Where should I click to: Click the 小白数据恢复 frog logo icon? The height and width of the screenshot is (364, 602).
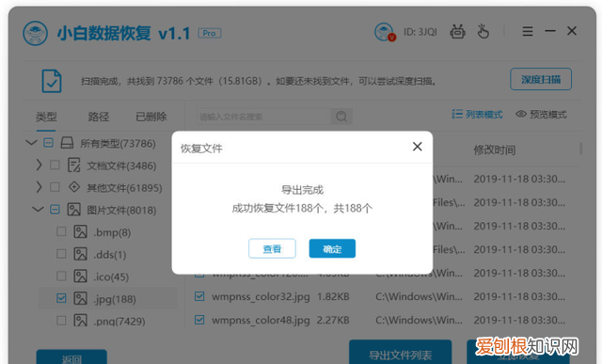36,34
